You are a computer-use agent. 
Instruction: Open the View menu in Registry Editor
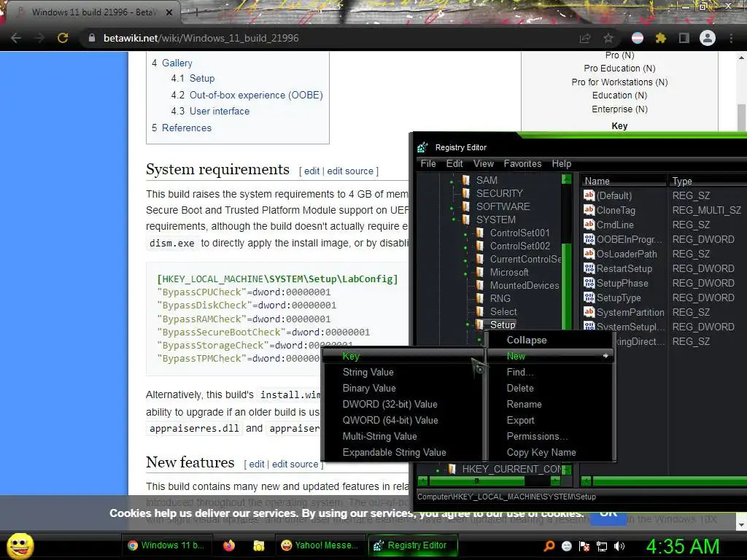pyautogui.click(x=484, y=164)
